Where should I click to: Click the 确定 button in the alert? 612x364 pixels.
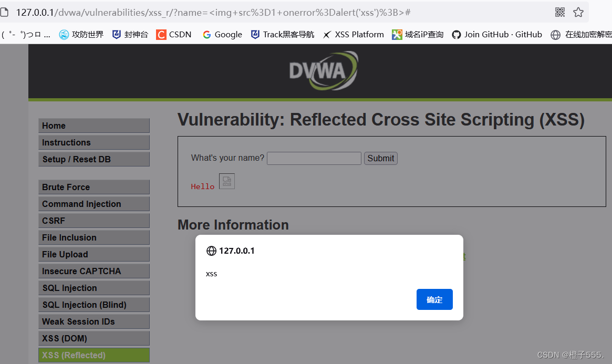[434, 299]
